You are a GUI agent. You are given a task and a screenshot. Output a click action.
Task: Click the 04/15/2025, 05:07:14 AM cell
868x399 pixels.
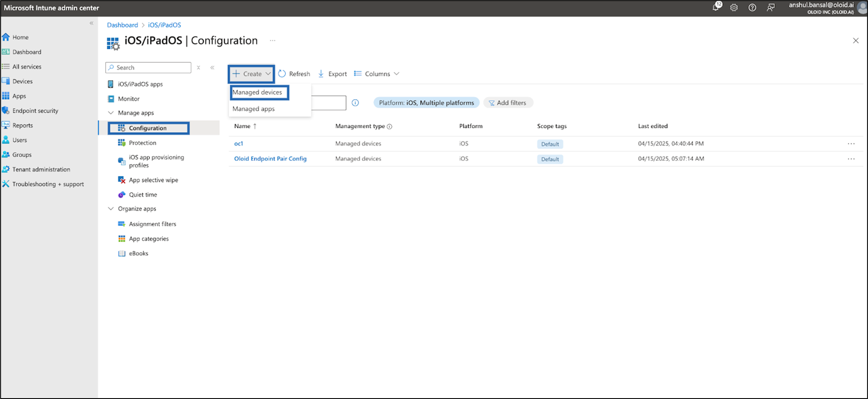671,159
